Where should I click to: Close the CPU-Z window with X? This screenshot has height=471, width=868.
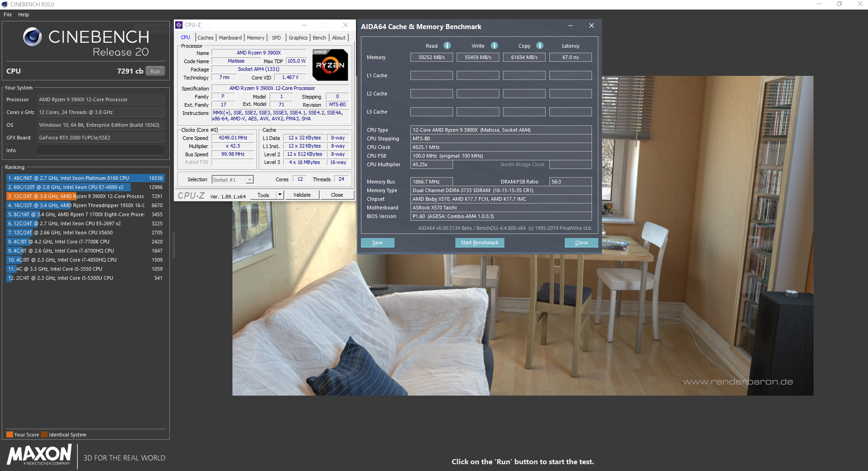(345, 25)
